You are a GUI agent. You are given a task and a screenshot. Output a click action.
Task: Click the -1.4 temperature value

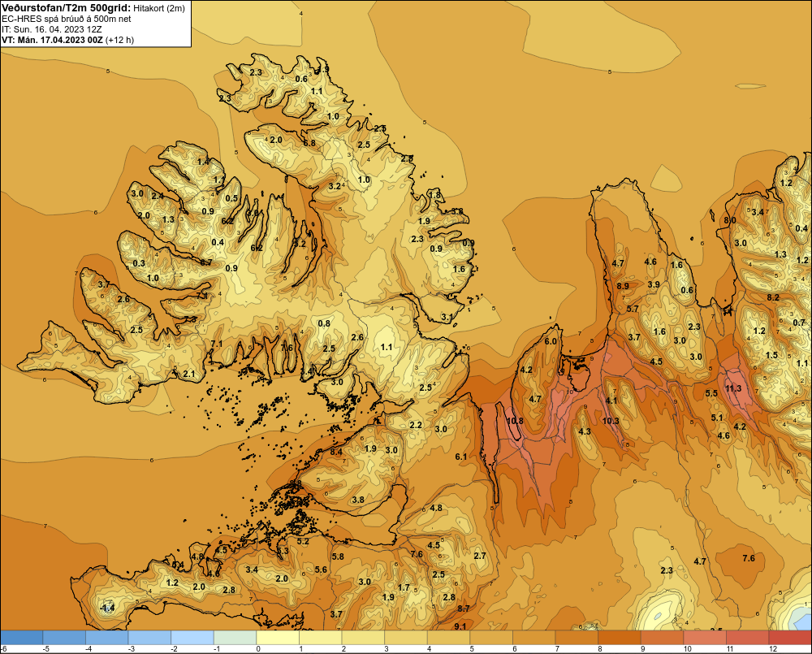(x=107, y=608)
